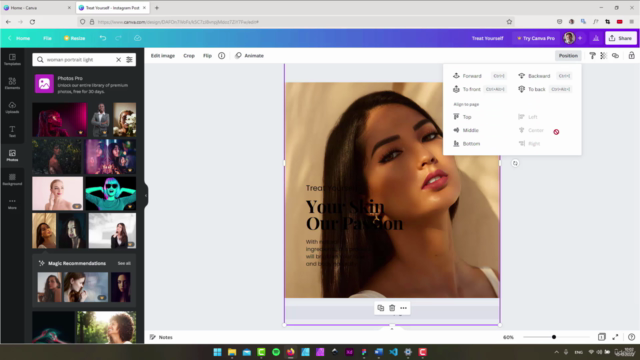The width and height of the screenshot is (640, 360).
Task: Open the three-dot more options menu
Action: tap(403, 308)
